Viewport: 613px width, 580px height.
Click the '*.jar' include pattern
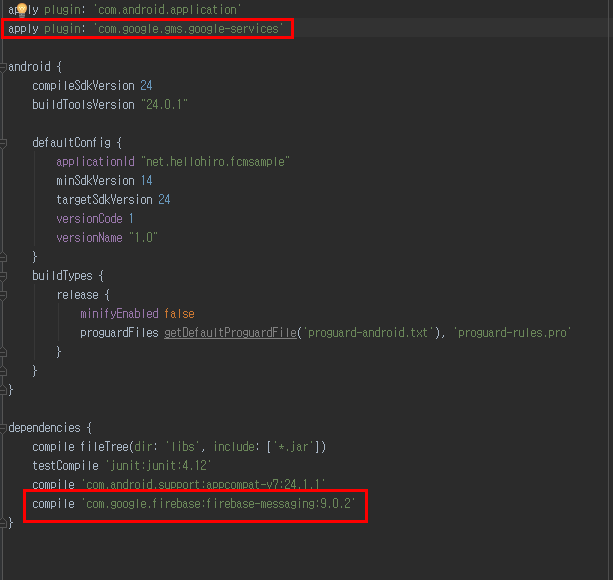point(292,447)
